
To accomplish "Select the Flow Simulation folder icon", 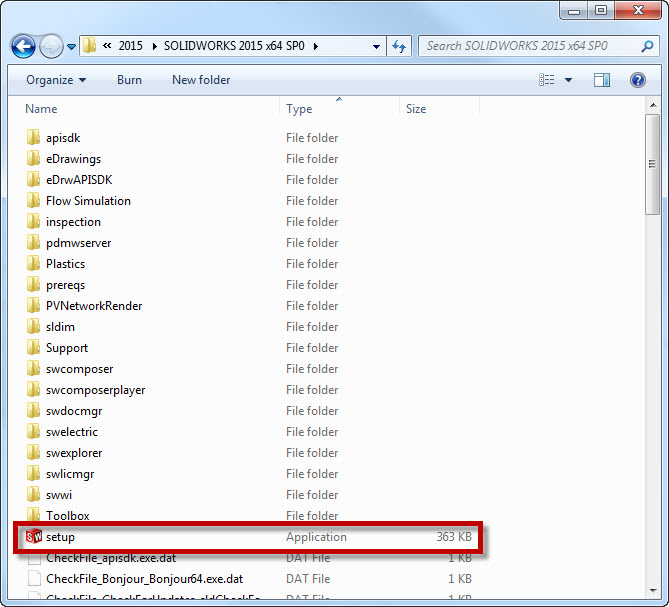I will pos(33,200).
